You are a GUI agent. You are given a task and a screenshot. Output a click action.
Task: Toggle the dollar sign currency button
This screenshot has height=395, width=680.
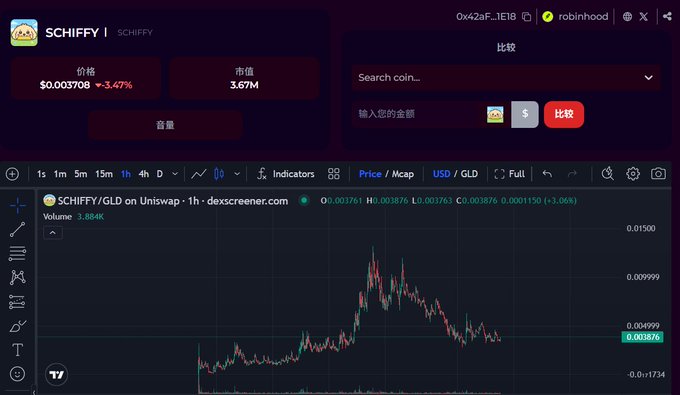click(x=525, y=114)
